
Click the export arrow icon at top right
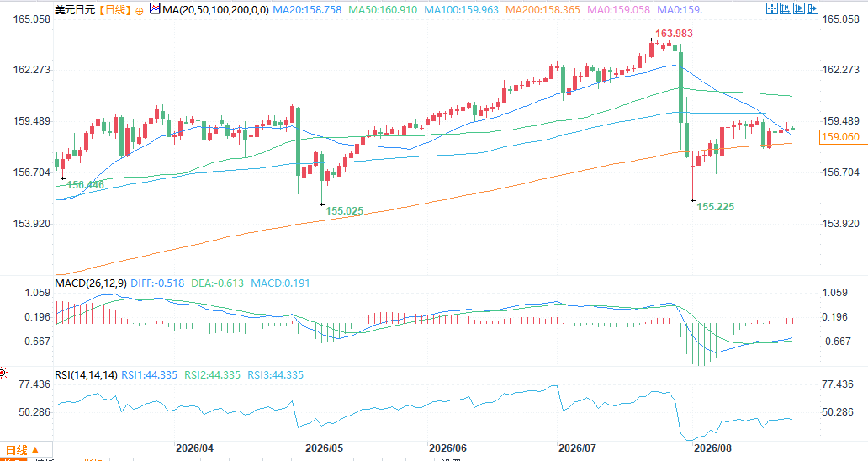tap(812, 8)
